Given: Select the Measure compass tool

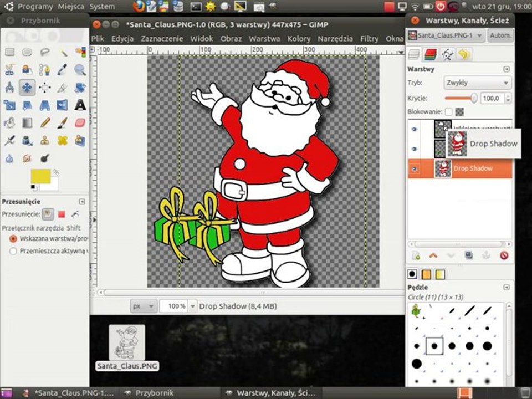Looking at the screenshot, I should 10,87.
